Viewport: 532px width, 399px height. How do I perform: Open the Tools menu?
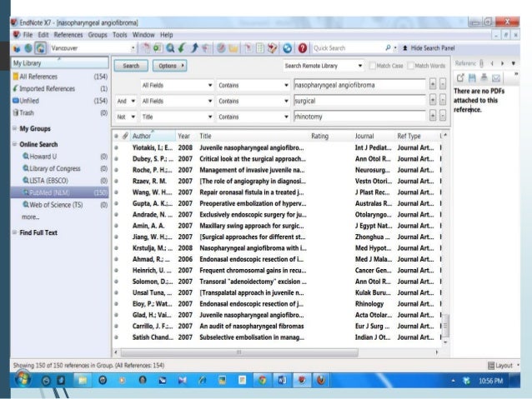(120, 35)
